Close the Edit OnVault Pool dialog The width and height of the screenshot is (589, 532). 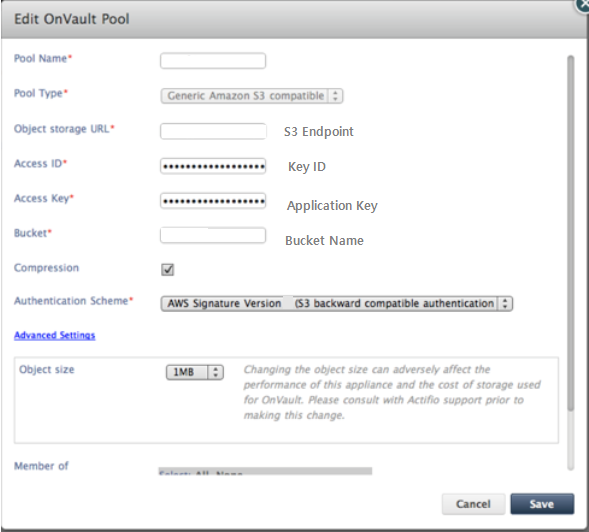tap(583, 5)
